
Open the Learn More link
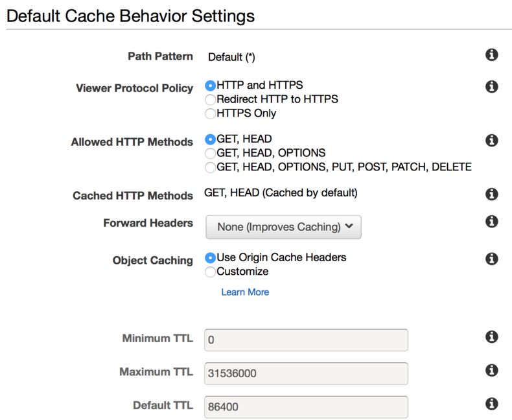[245, 292]
